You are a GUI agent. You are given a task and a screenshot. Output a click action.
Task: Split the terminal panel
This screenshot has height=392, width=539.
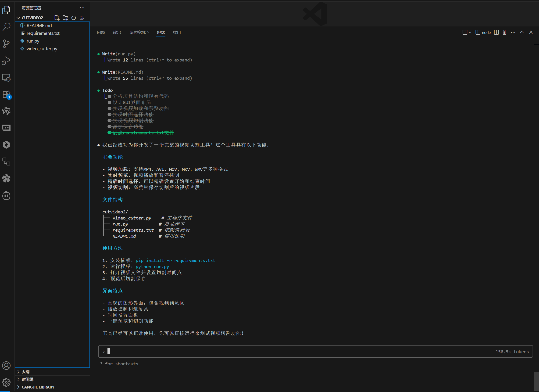tap(496, 32)
